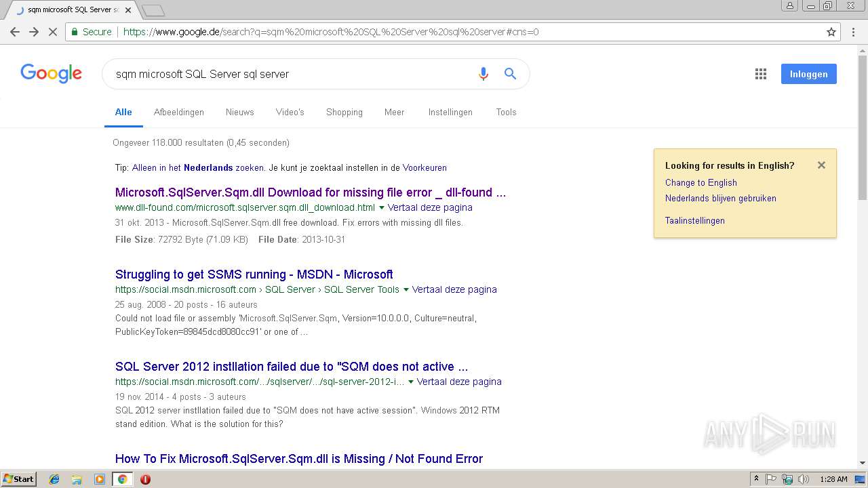
Task: Click Change to English link
Action: tap(701, 183)
